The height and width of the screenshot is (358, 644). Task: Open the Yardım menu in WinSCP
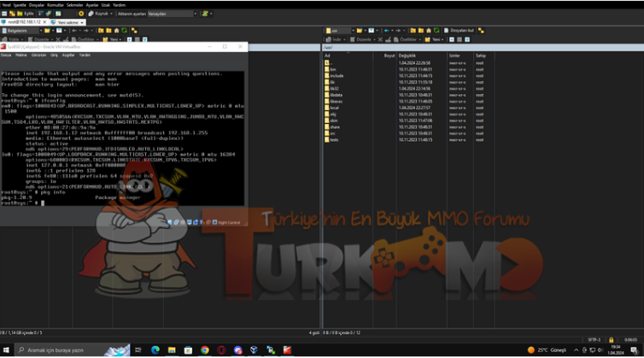pyautogui.click(x=119, y=5)
